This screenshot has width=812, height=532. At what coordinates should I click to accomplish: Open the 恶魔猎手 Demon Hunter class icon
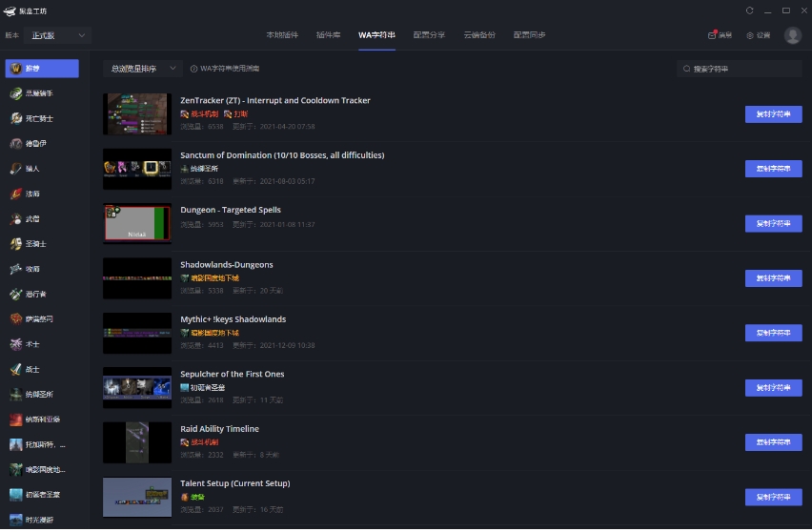coord(16,93)
